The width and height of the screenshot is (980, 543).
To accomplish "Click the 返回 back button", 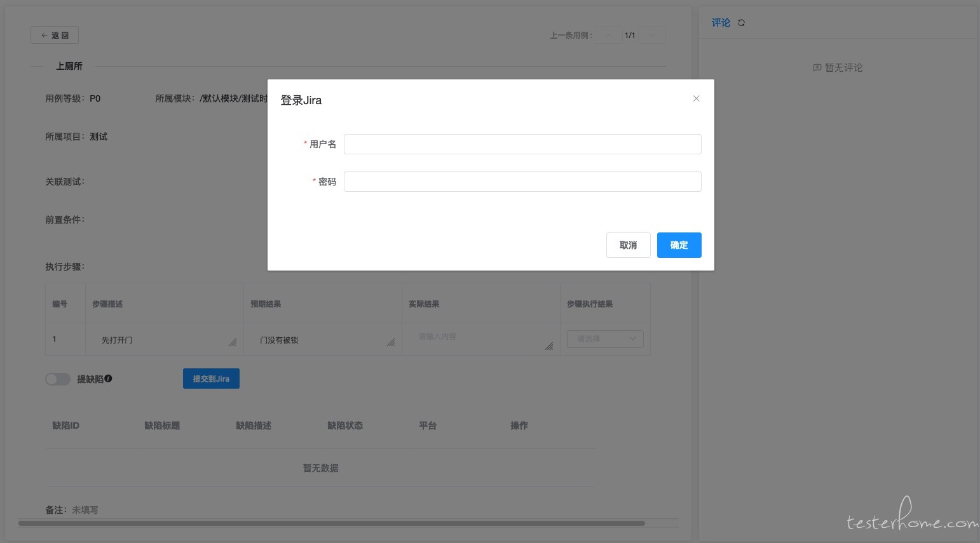I will point(55,35).
